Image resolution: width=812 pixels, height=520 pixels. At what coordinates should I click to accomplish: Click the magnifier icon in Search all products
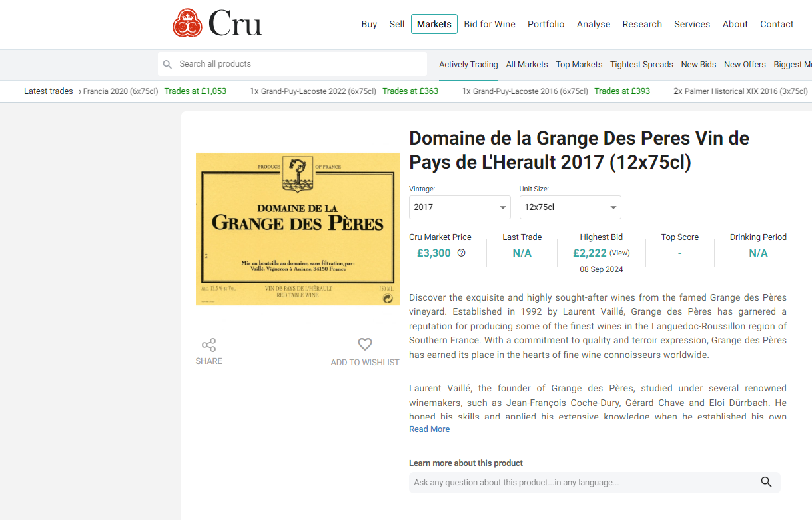[167, 64]
